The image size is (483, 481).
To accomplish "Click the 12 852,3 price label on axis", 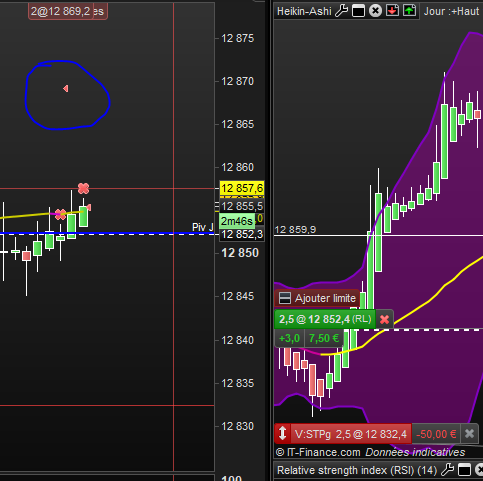I will [242, 234].
